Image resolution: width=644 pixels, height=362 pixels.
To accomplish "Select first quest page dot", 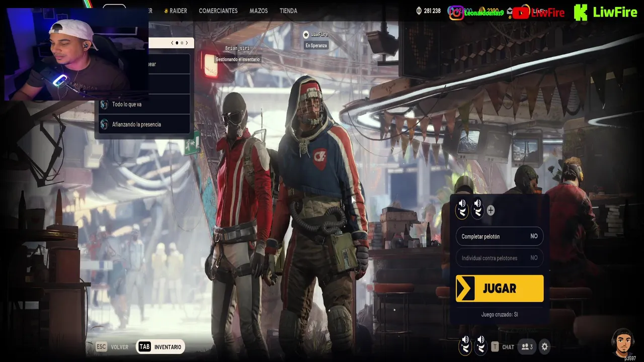I will [x=177, y=43].
